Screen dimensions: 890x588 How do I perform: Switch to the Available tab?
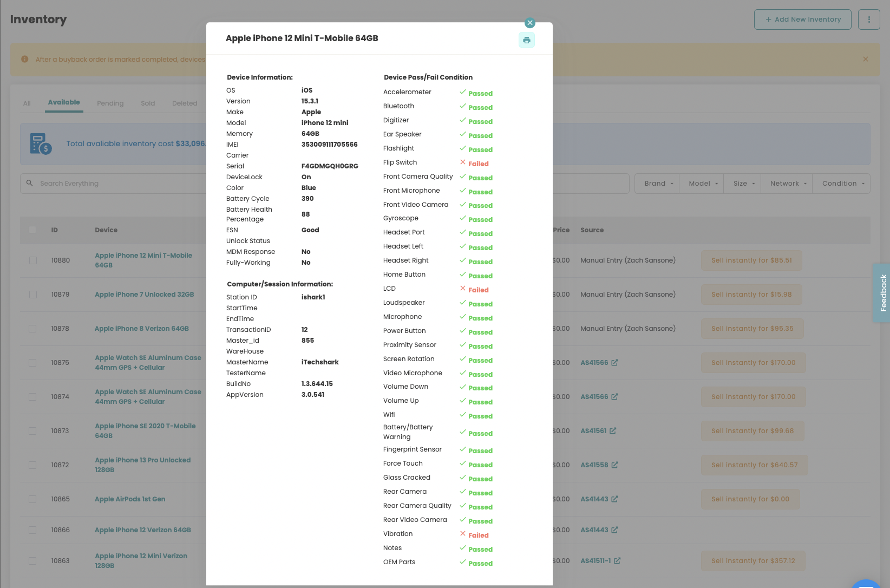tap(64, 102)
